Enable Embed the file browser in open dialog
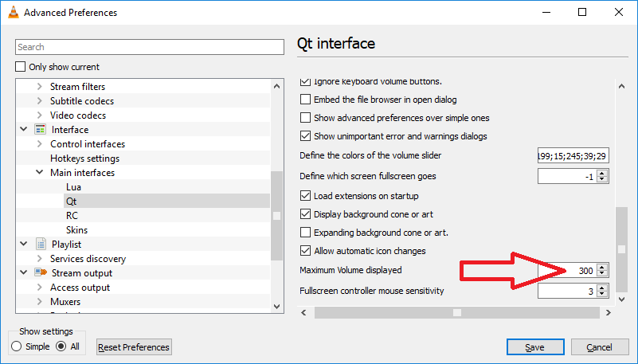This screenshot has height=364, width=638. pyautogui.click(x=305, y=100)
